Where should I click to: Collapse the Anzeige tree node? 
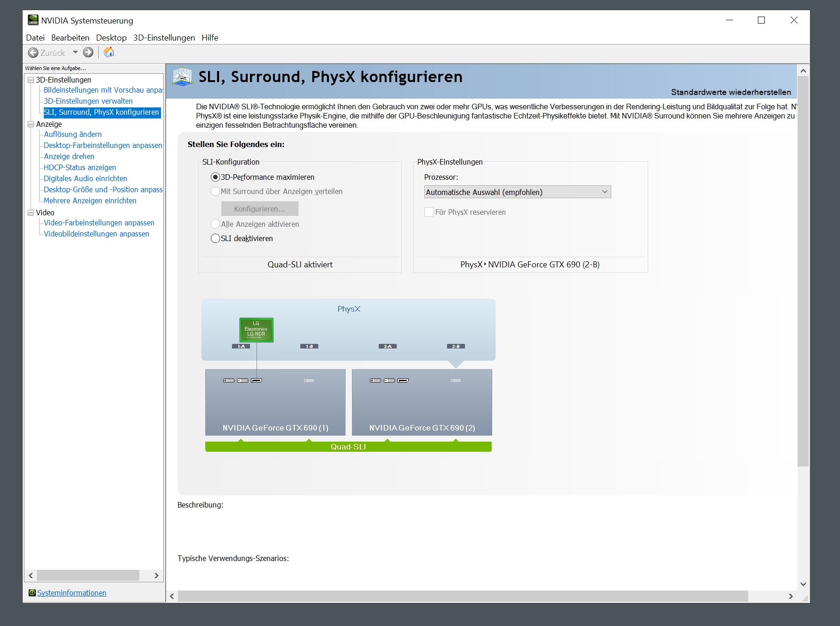(x=31, y=124)
